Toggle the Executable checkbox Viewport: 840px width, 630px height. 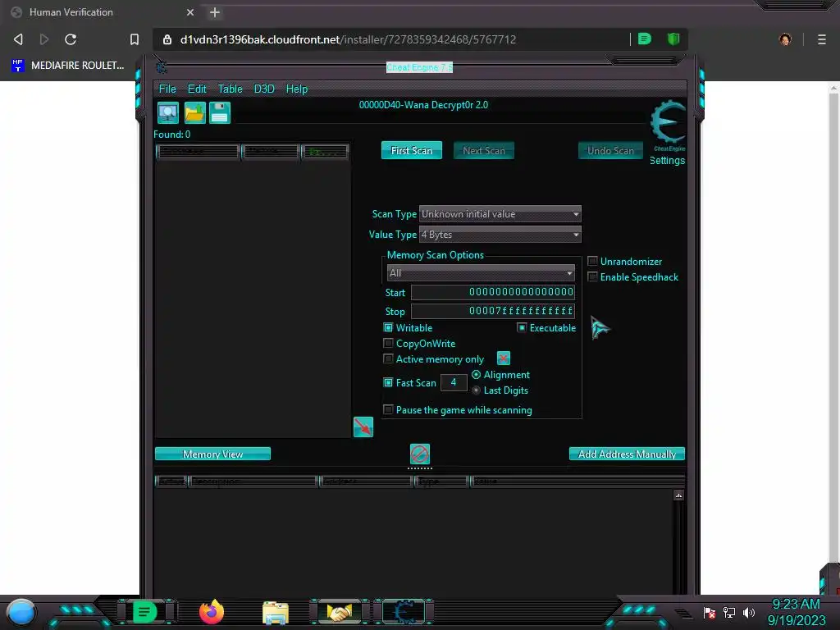(x=522, y=327)
